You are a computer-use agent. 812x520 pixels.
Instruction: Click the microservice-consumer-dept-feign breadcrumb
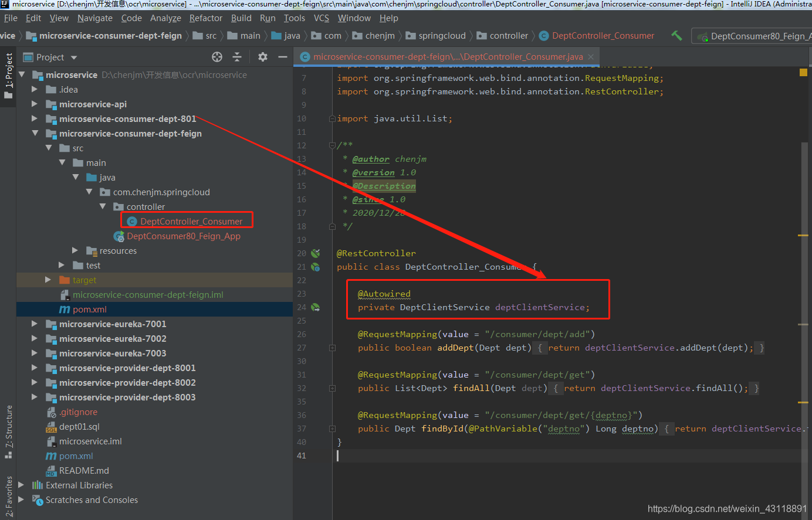(x=104, y=36)
